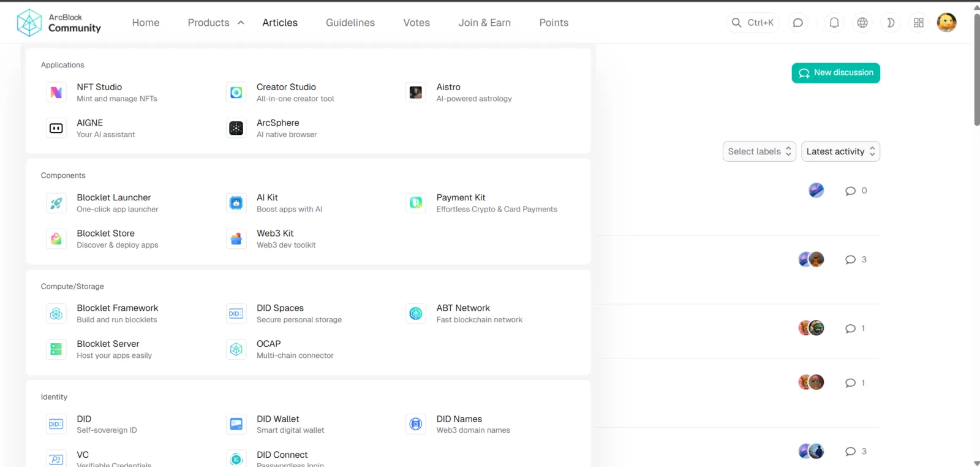Viewport: 980px width, 467px height.
Task: Open the AI Kit icon
Action: [x=236, y=203]
